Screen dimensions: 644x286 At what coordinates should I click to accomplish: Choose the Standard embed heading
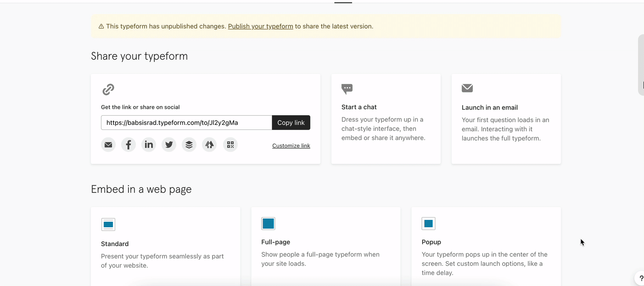[x=115, y=244]
